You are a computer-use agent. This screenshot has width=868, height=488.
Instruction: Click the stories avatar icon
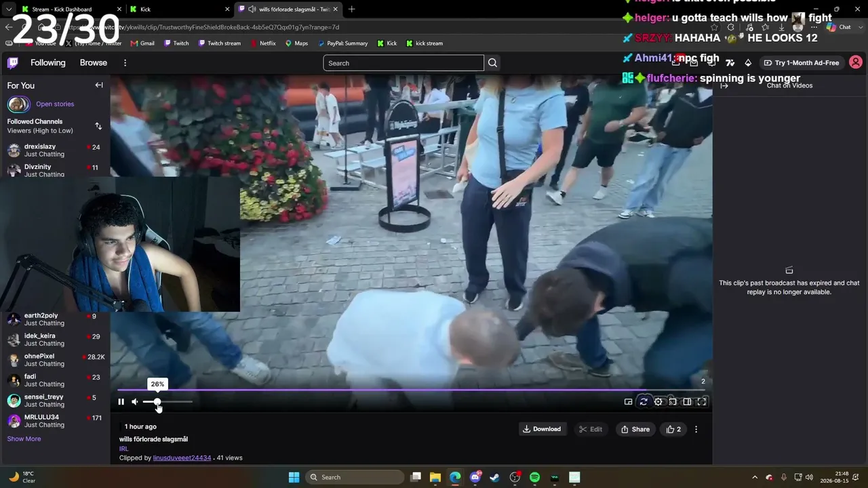[x=19, y=104]
